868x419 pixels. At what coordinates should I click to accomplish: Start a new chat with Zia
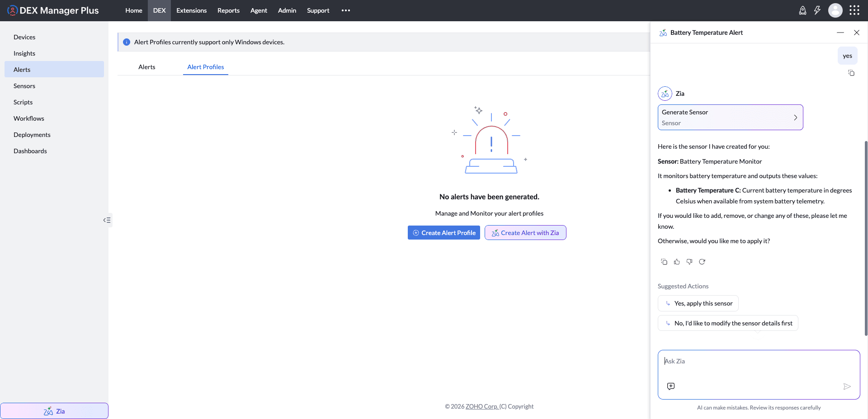point(671,386)
